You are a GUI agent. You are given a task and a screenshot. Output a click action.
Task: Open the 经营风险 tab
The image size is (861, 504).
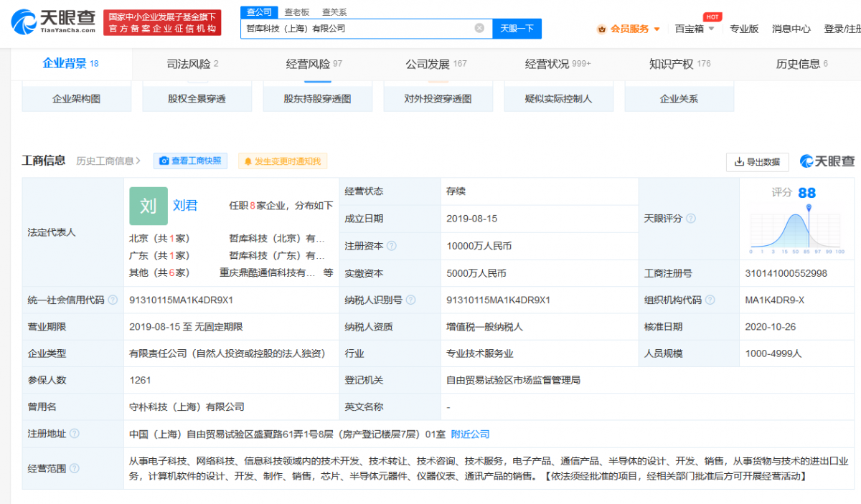[x=314, y=64]
